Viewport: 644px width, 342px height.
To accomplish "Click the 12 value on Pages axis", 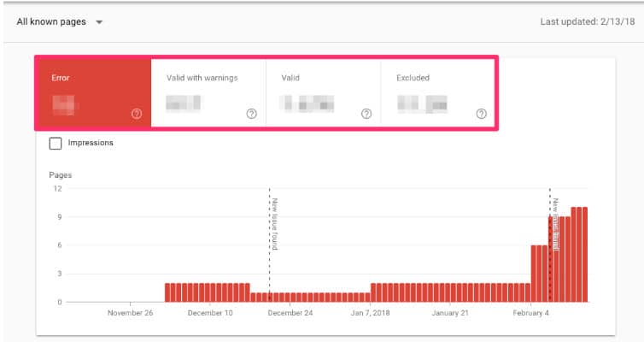I will pos(57,189).
